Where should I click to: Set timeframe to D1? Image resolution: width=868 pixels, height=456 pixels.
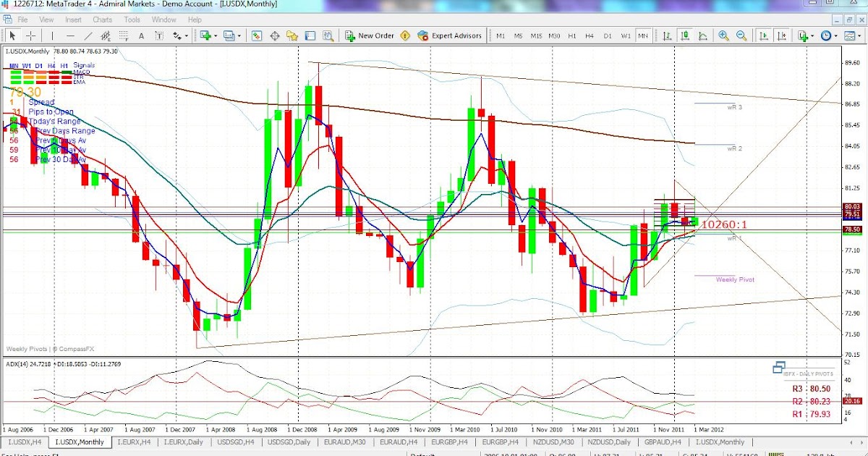click(608, 35)
